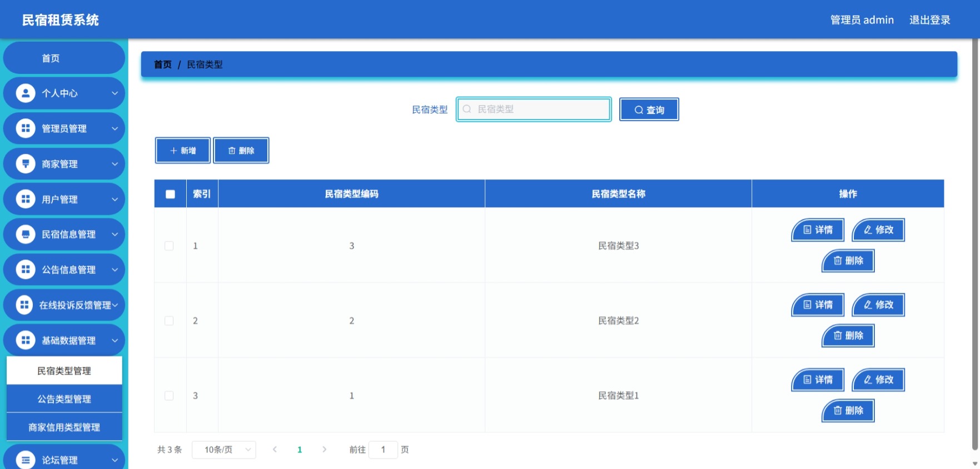Click 首页 in the breadcrumb
This screenshot has width=980, height=469.
(x=163, y=64)
